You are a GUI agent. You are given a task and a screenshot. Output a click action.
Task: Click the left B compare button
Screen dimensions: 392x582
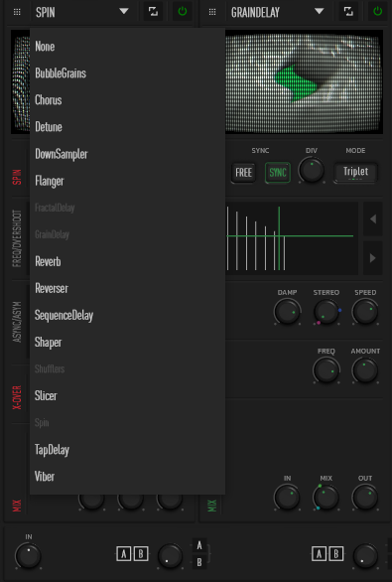(x=141, y=554)
